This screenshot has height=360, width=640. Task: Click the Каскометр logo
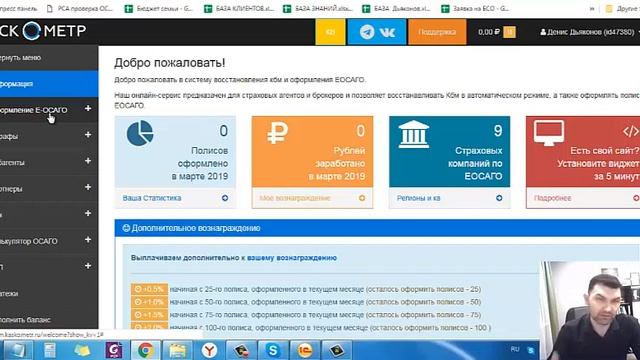(43, 31)
